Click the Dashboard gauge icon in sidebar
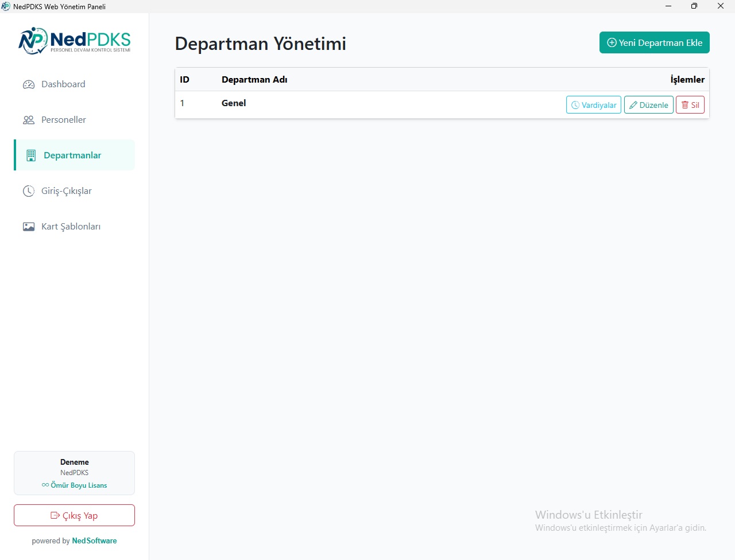This screenshot has height=560, width=735. point(29,84)
